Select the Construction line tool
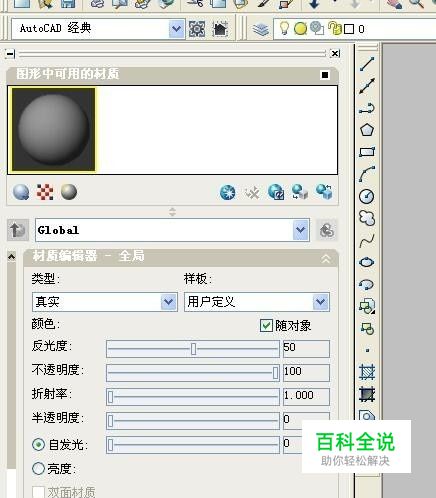The image size is (436, 498). click(x=367, y=86)
